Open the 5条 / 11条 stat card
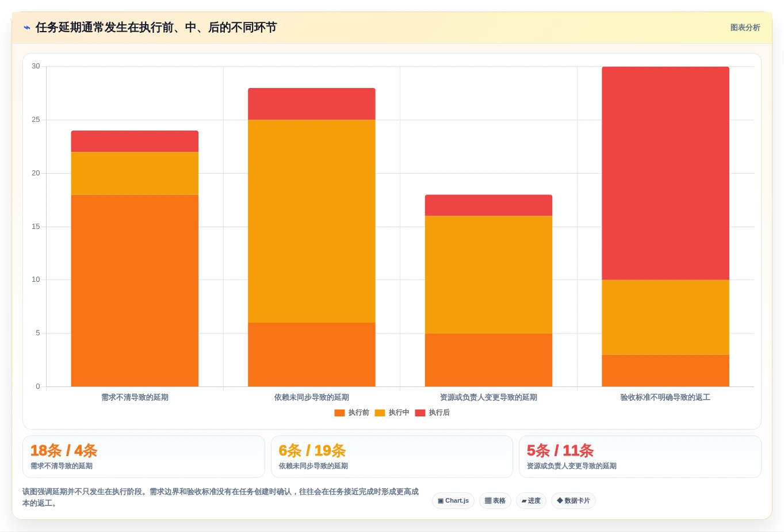Viewport: 784px width, 532px height. (640, 457)
